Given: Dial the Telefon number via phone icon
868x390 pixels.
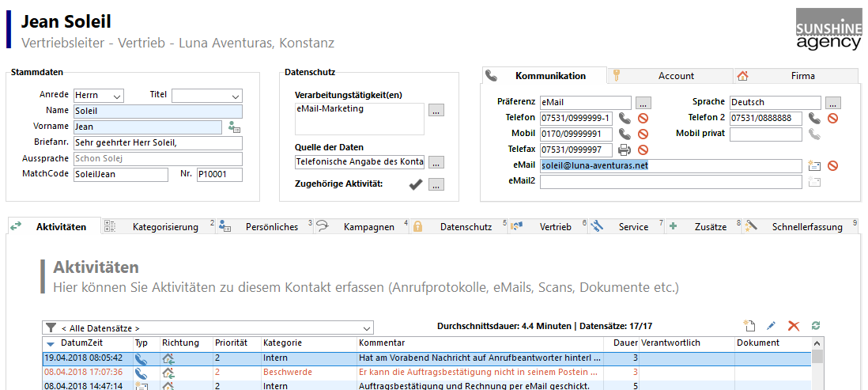Looking at the screenshot, I should (625, 118).
